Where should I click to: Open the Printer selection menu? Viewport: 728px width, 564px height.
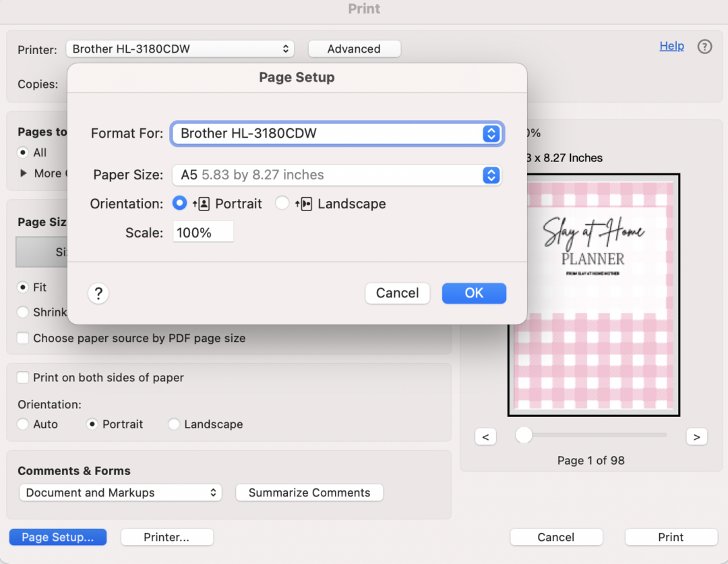pos(180,49)
